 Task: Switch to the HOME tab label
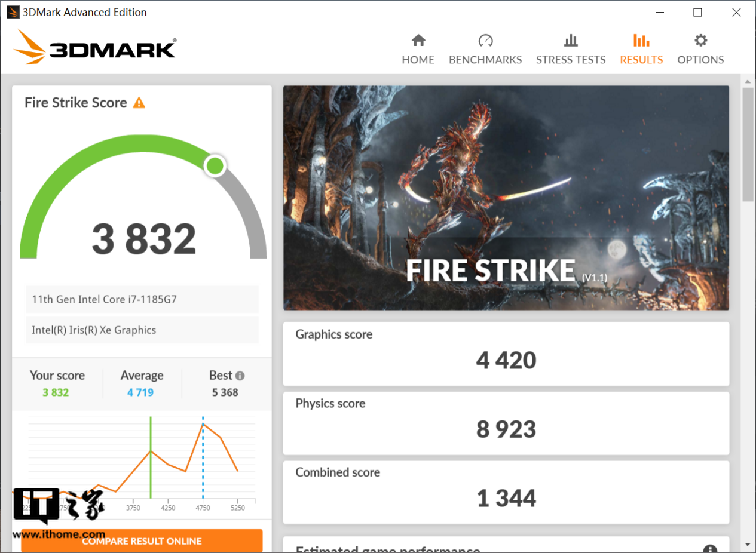tap(418, 60)
